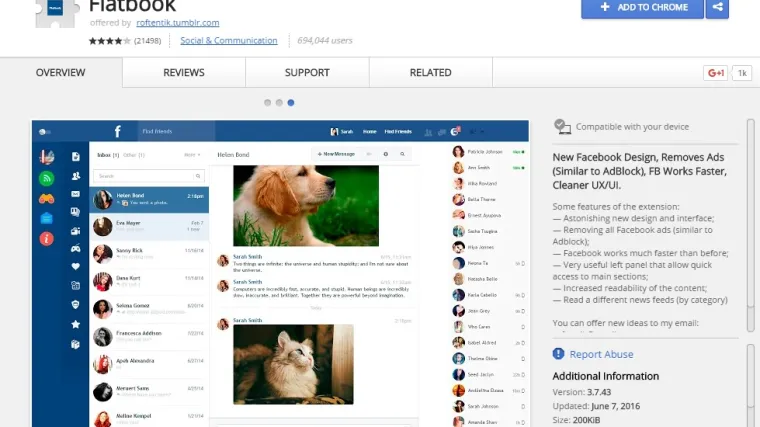
Task: Select the first screenshot carousel dot
Action: click(x=268, y=102)
